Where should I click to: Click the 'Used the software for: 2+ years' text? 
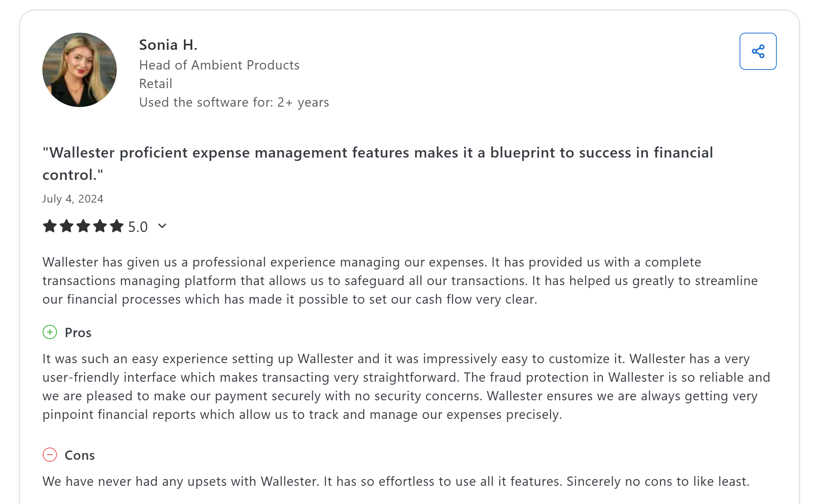(234, 102)
